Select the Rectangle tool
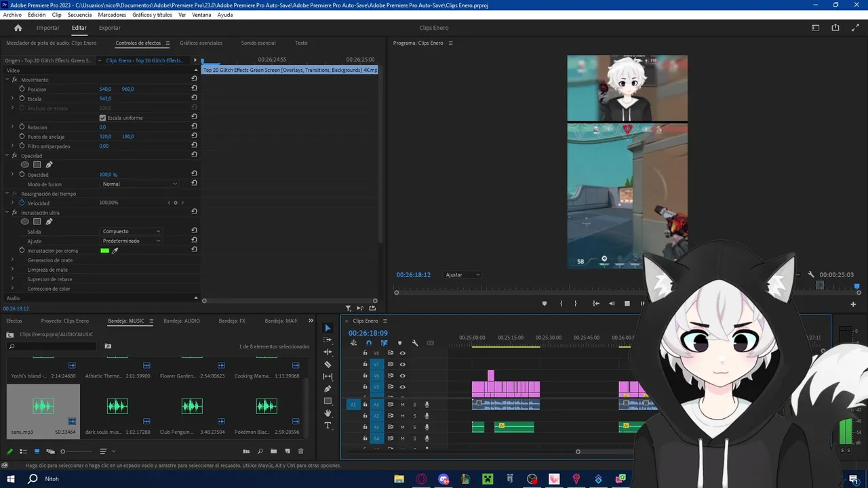 (x=328, y=401)
